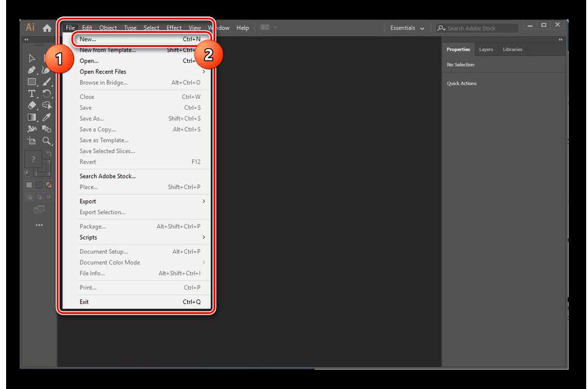Select the Rectangle tool
The image size is (588, 389).
pyautogui.click(x=32, y=82)
